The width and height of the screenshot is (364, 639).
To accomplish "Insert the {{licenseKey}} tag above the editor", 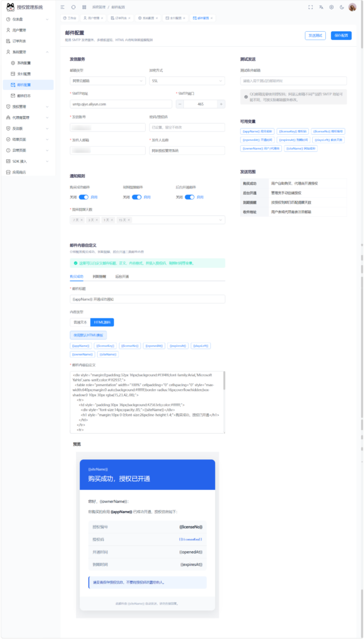I will (x=105, y=346).
